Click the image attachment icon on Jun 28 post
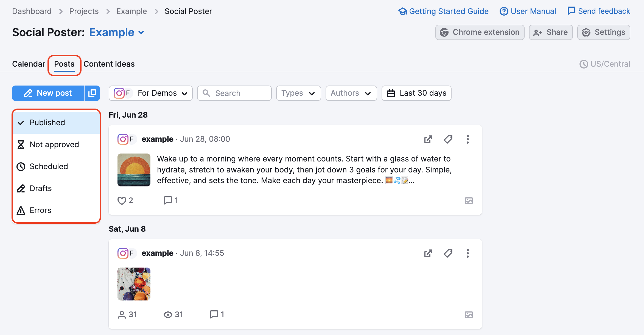This screenshot has width=644, height=335. click(x=469, y=200)
